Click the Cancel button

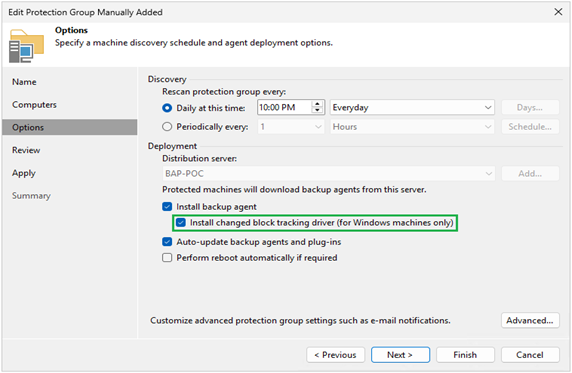pyautogui.click(x=530, y=355)
